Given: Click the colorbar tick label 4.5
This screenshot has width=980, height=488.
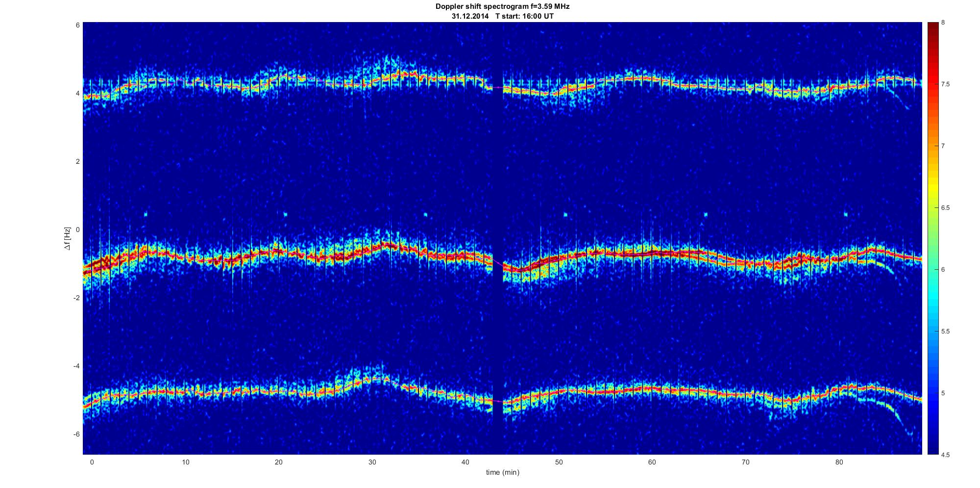Looking at the screenshot, I should coord(945,455).
